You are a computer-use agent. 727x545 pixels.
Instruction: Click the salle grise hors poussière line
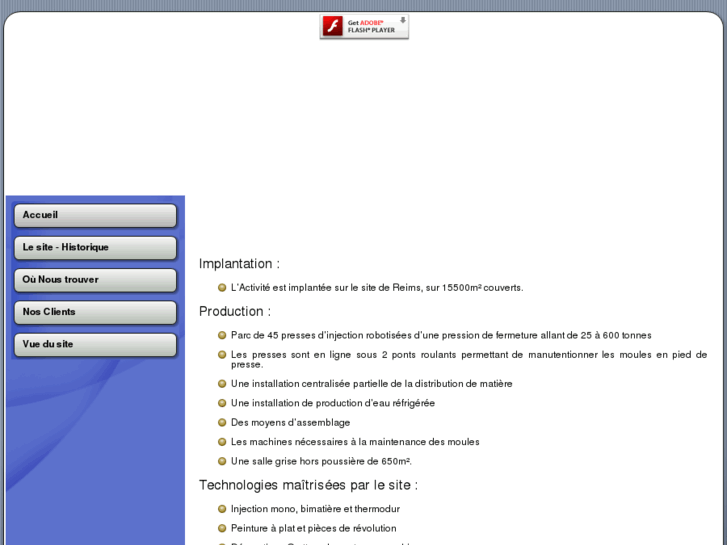pos(321,461)
